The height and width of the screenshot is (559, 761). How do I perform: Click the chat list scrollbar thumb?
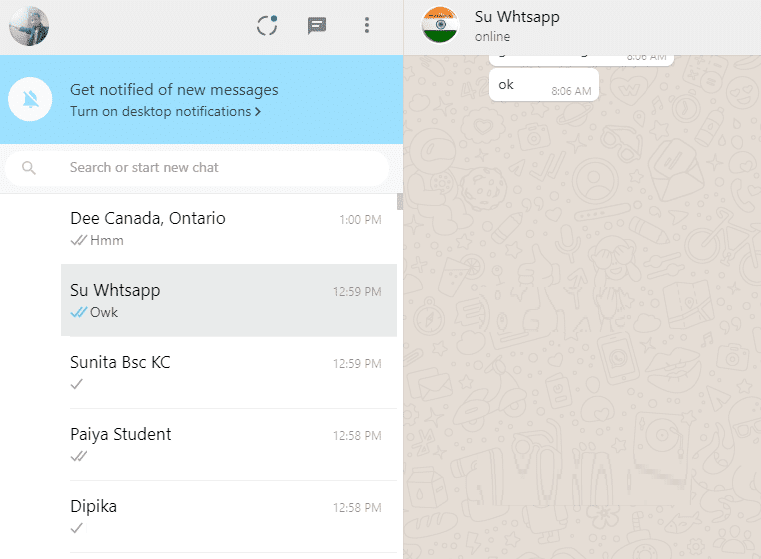pos(400,201)
